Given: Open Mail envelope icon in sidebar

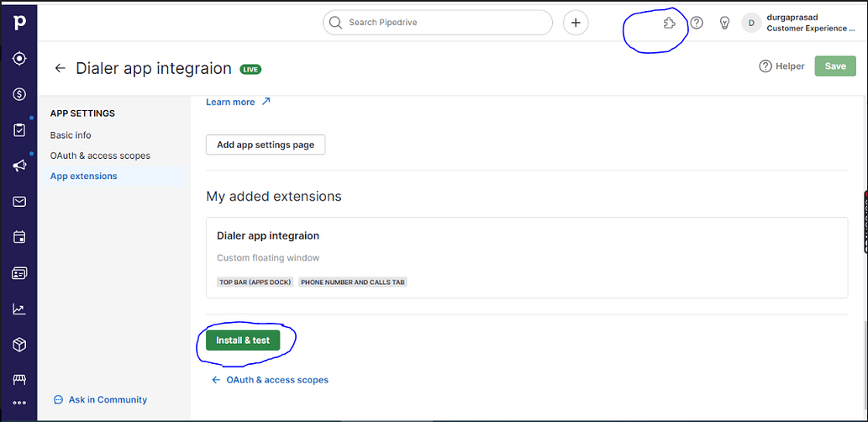Looking at the screenshot, I should pos(19,202).
